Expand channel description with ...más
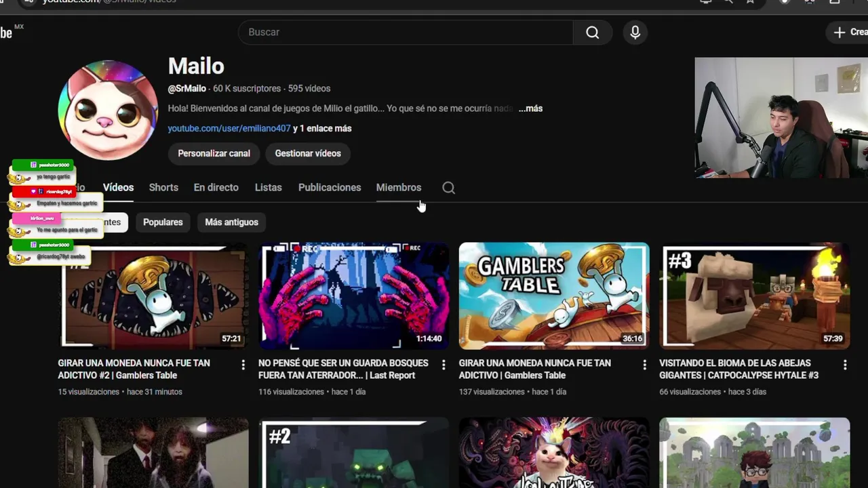 click(x=530, y=108)
